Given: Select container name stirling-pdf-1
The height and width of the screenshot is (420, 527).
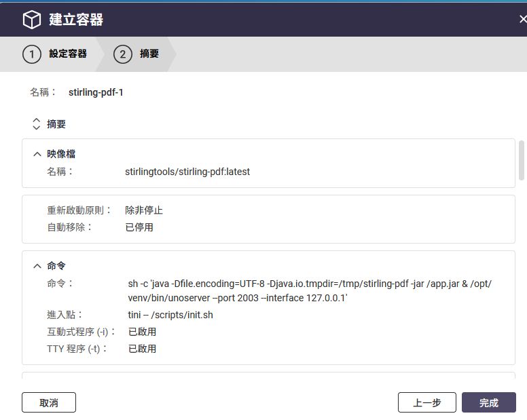Looking at the screenshot, I should (96, 92).
